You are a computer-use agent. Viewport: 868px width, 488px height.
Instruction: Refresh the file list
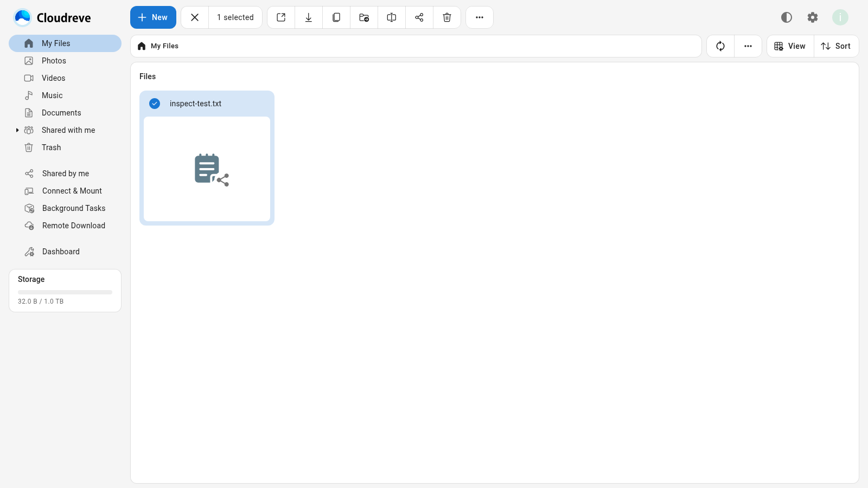tap(720, 46)
